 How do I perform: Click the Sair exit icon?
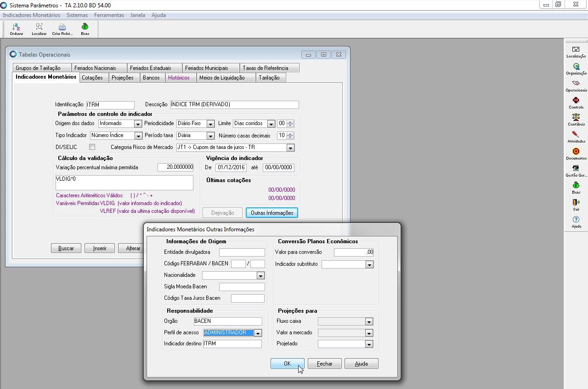(x=576, y=205)
